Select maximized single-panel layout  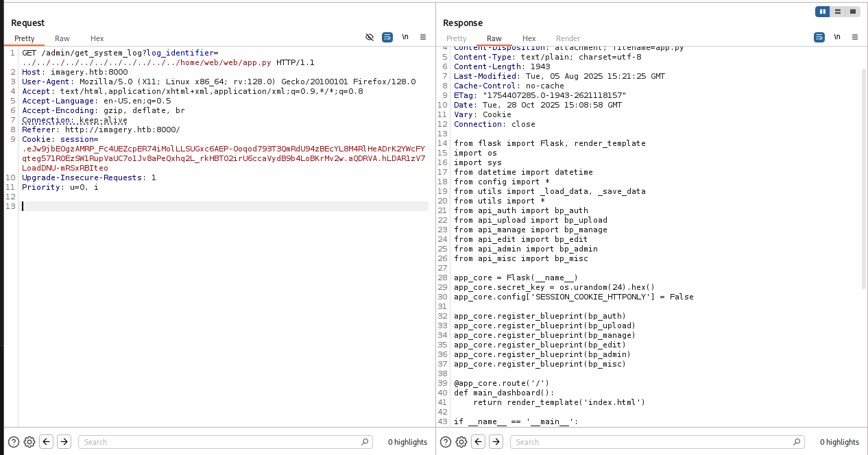(854, 12)
